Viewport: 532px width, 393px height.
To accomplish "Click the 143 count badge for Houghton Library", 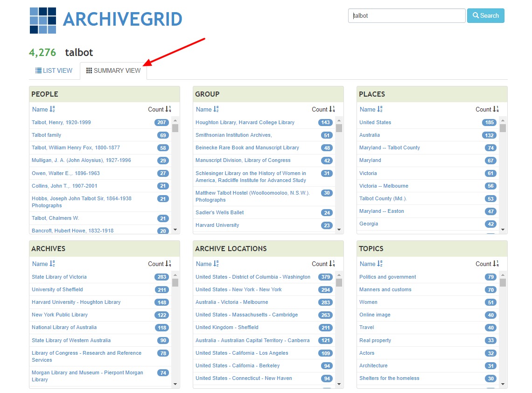I will (325, 122).
